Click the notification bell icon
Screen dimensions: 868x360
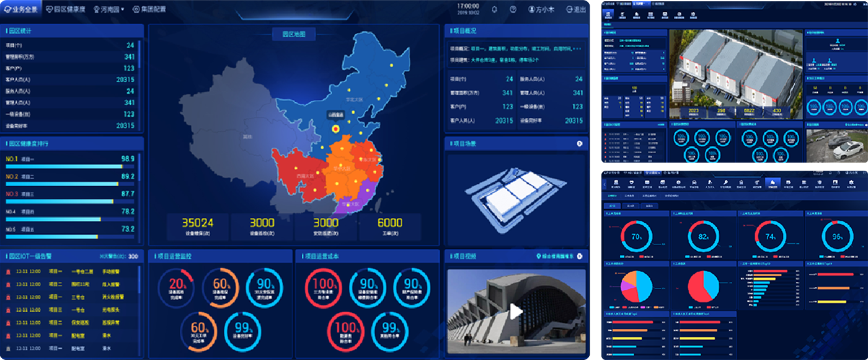(494, 9)
